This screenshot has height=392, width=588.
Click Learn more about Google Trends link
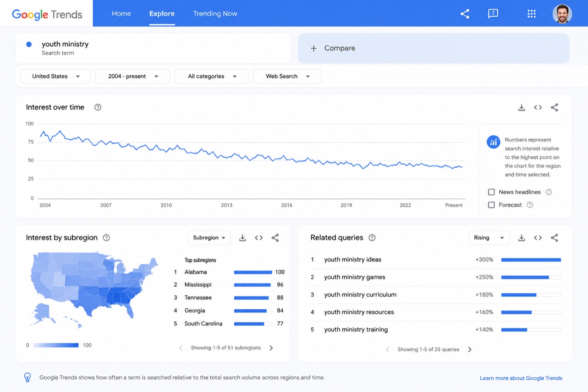pos(521,378)
